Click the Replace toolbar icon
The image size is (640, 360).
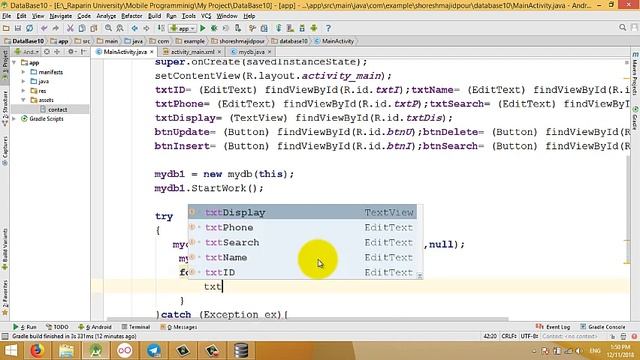tap(120, 28)
